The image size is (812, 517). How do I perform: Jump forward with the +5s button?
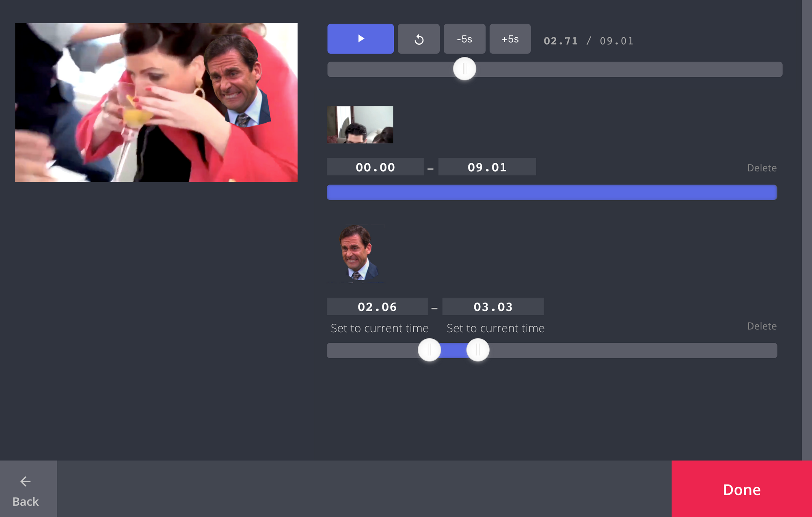coord(510,39)
